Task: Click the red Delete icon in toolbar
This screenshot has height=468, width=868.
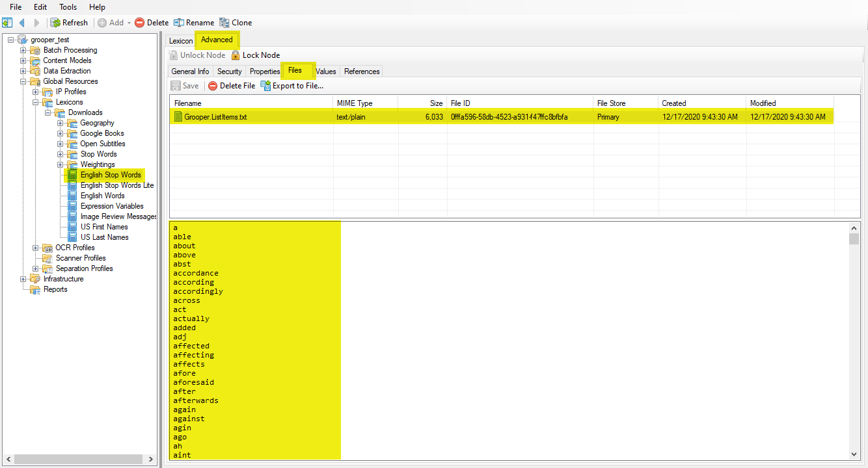Action: click(x=139, y=23)
